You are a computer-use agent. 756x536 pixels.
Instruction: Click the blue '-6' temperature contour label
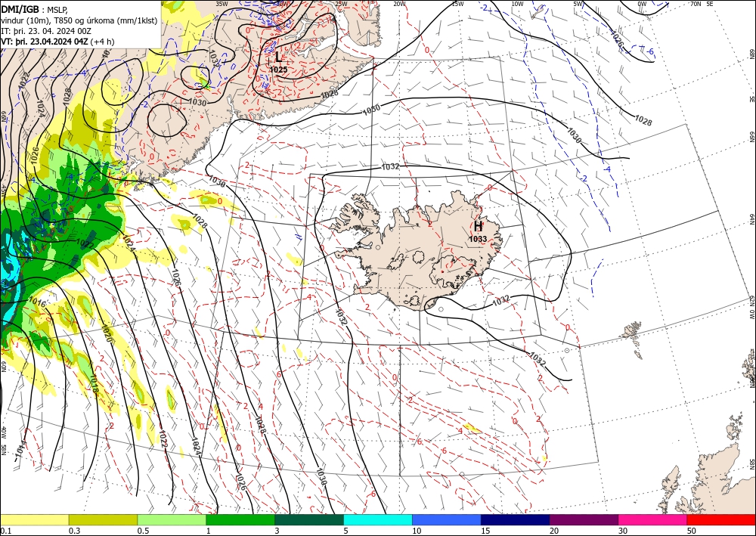pos(650,52)
